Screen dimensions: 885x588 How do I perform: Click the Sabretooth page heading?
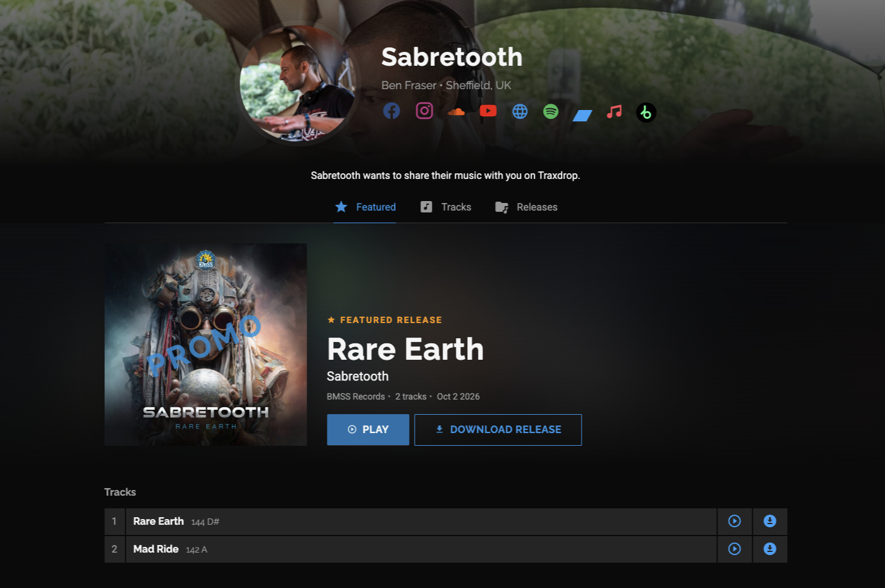pyautogui.click(x=452, y=57)
